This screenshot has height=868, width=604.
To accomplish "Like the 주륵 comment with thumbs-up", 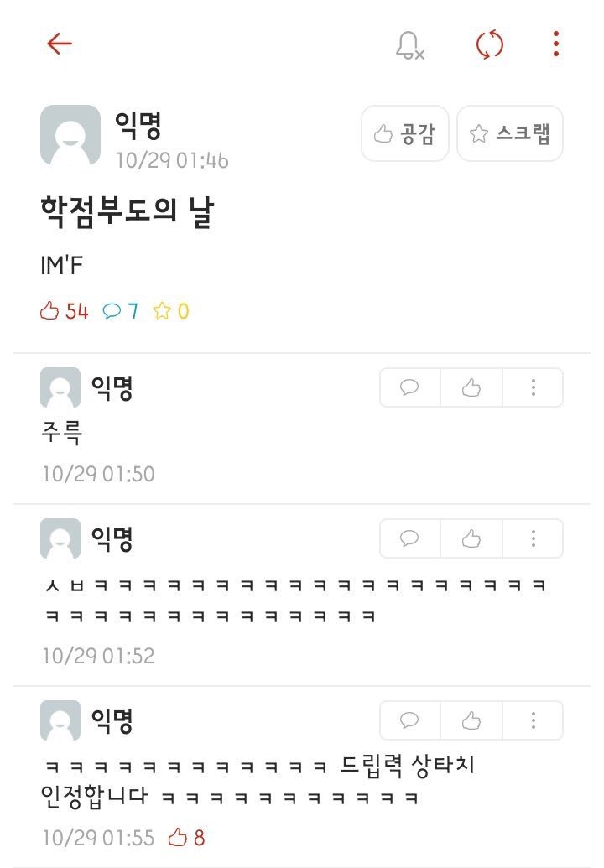I will 470,387.
